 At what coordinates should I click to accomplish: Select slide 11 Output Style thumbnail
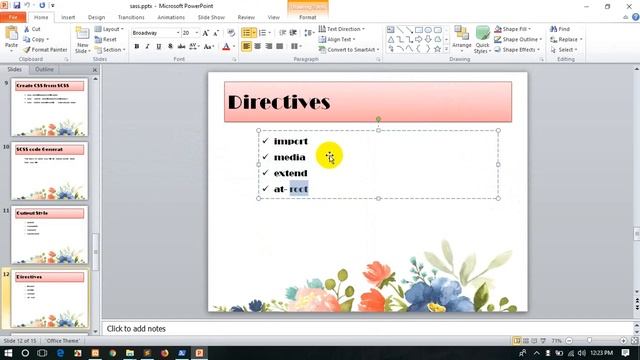[x=49, y=235]
